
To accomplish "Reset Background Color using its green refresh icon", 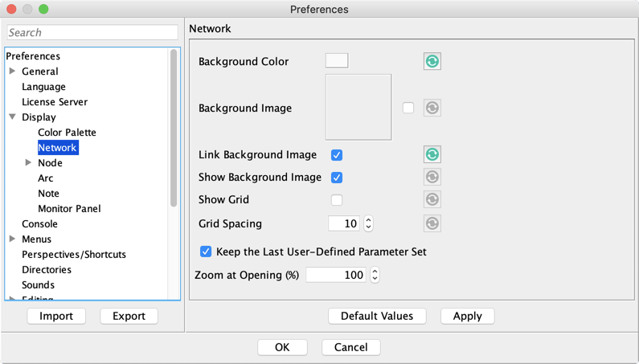I will click(432, 62).
